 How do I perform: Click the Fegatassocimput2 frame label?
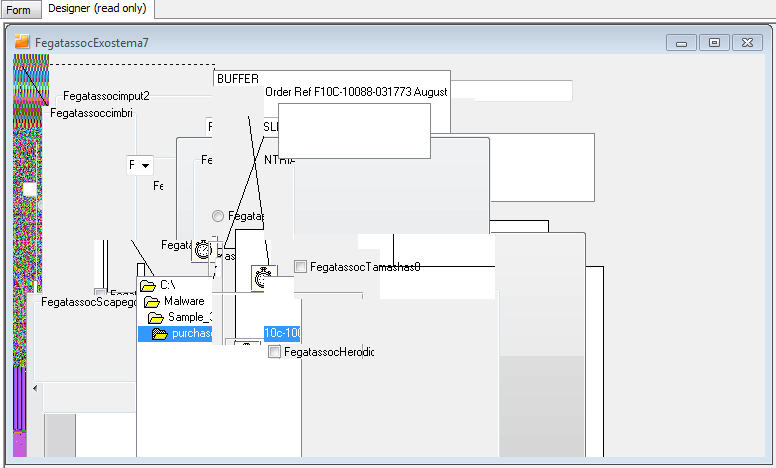[106, 96]
